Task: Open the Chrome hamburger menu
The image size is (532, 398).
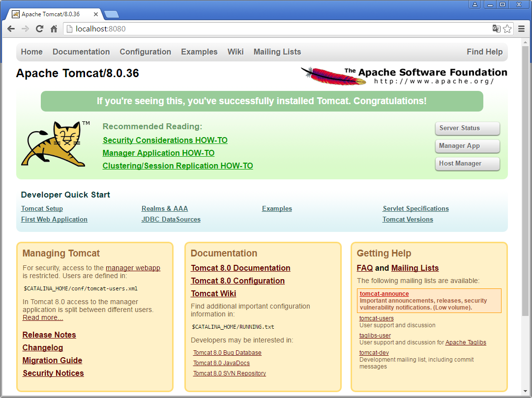Action: [x=522, y=29]
